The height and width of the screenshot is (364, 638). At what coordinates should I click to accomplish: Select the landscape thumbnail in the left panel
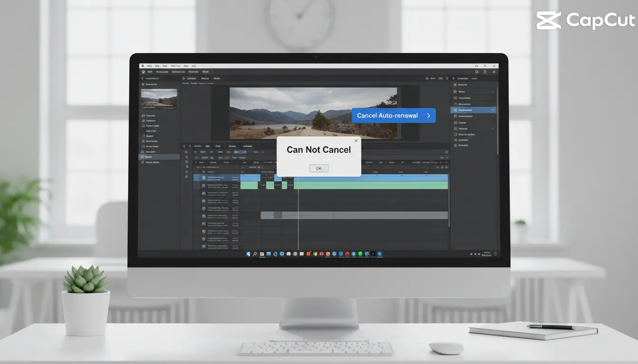[x=159, y=99]
